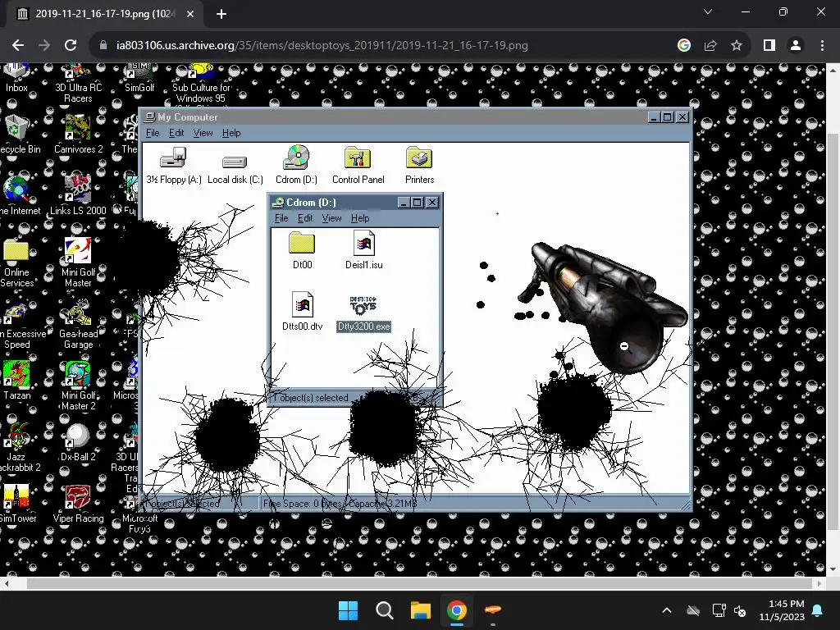Screen dimensions: 840x630
Task: Click the Mini Golf Master 2 shortcut
Action: [x=78, y=386]
